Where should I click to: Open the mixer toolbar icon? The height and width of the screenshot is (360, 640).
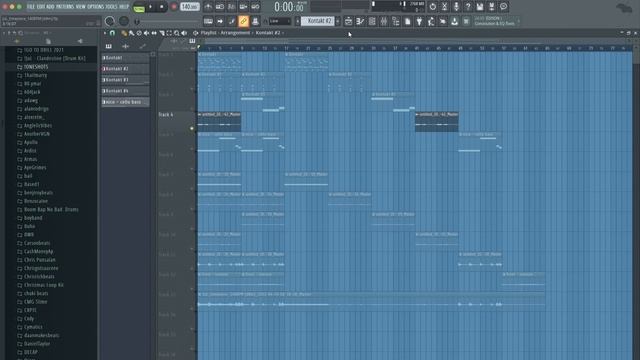pos(384,21)
